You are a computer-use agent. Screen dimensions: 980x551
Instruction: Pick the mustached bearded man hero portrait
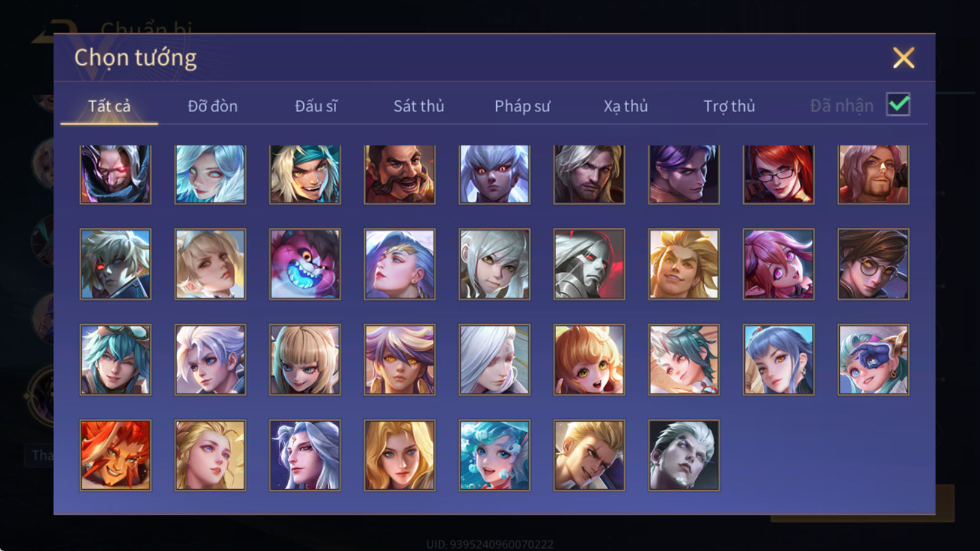tap(399, 174)
